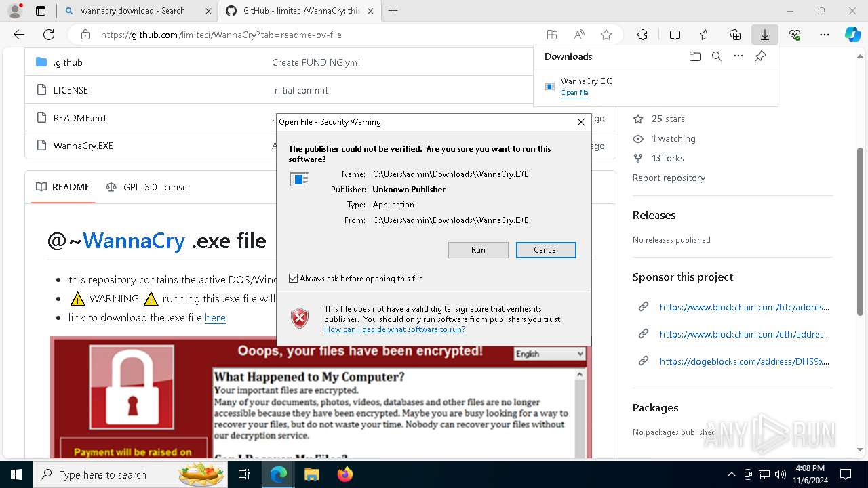The width and height of the screenshot is (868, 488).
Task: Click the Initial commit message
Action: (x=300, y=90)
